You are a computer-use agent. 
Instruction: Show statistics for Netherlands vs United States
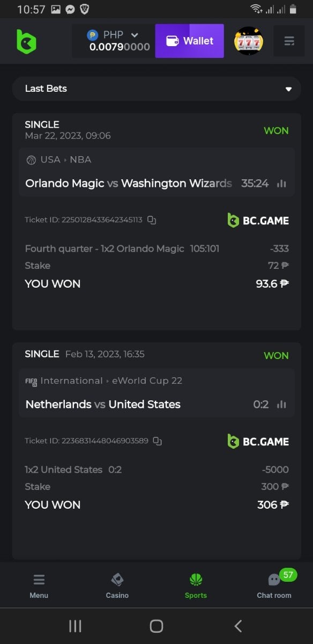pos(281,405)
